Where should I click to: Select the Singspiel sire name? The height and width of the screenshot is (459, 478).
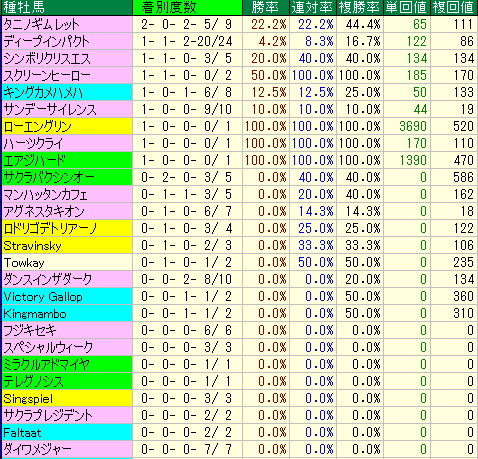click(x=28, y=399)
